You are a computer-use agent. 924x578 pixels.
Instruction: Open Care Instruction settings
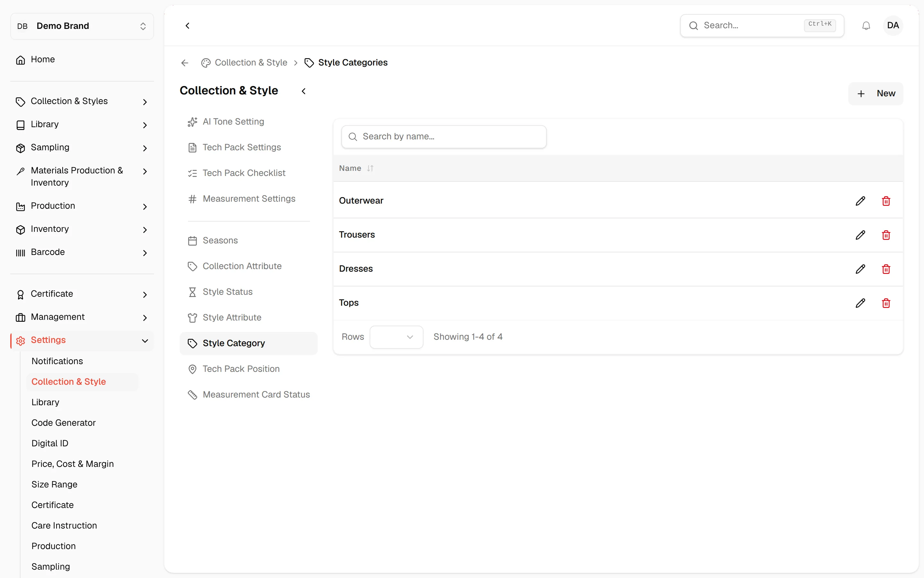(64, 526)
